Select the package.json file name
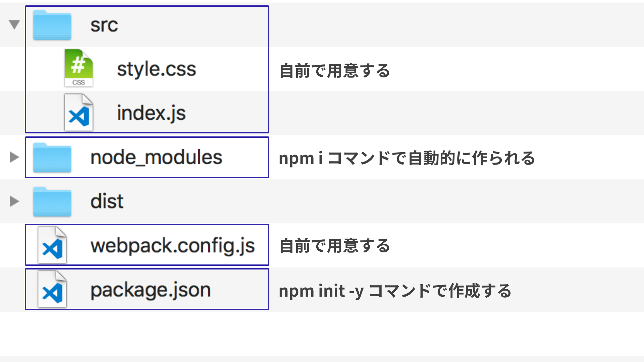Viewport: 644px width, 362px height. (151, 290)
